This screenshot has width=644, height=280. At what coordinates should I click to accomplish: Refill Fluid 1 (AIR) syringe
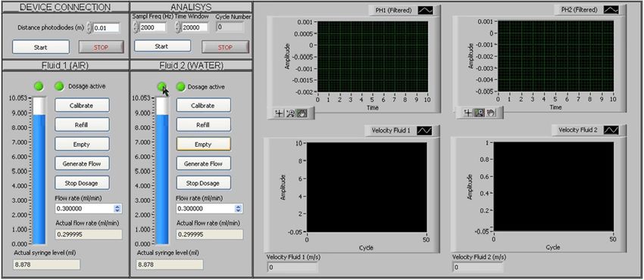tap(82, 125)
